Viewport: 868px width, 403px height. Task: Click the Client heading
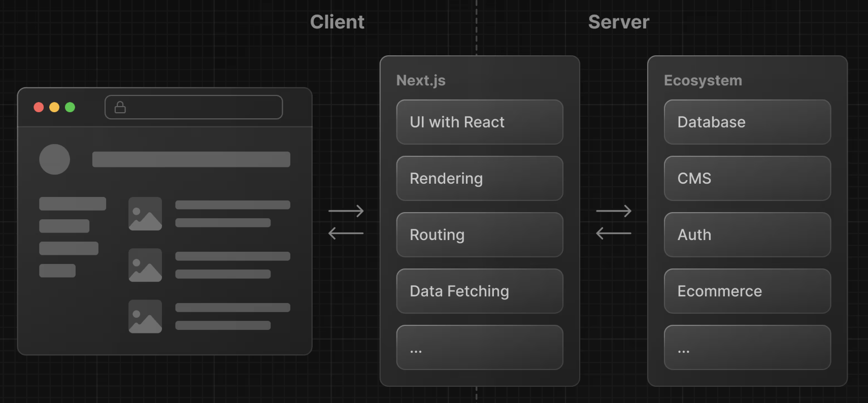pyautogui.click(x=337, y=22)
